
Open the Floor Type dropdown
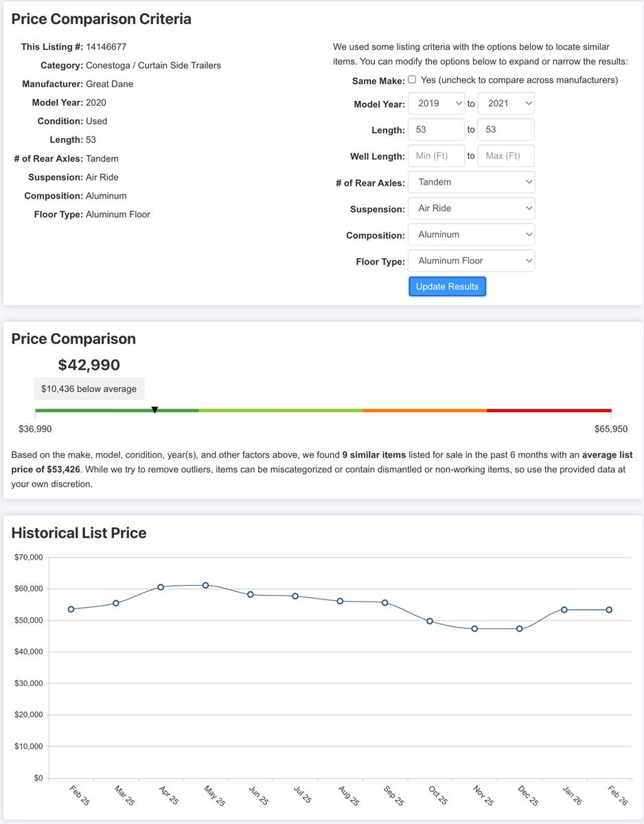(x=471, y=260)
